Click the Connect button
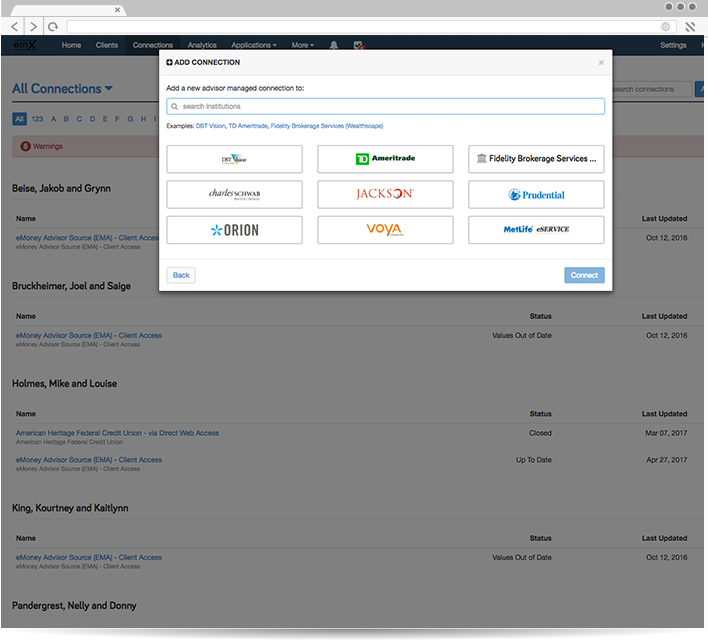This screenshot has width=708, height=640. (584, 275)
